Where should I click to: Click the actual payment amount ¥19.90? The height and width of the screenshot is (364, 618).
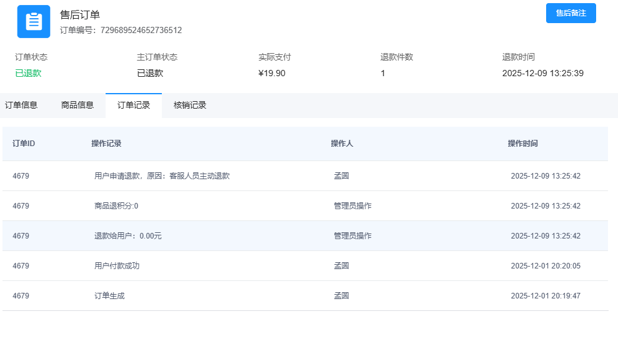272,73
